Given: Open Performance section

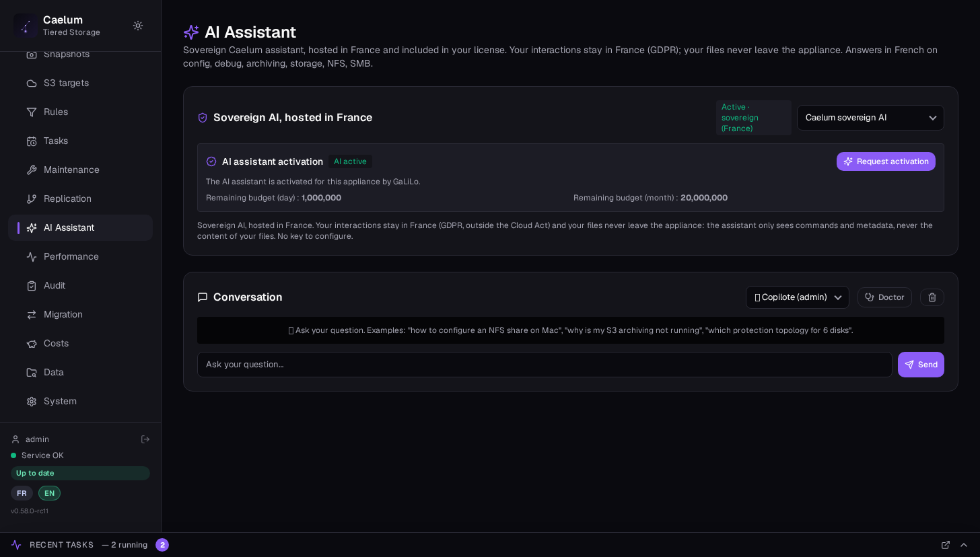Looking at the screenshot, I should tap(80, 256).
